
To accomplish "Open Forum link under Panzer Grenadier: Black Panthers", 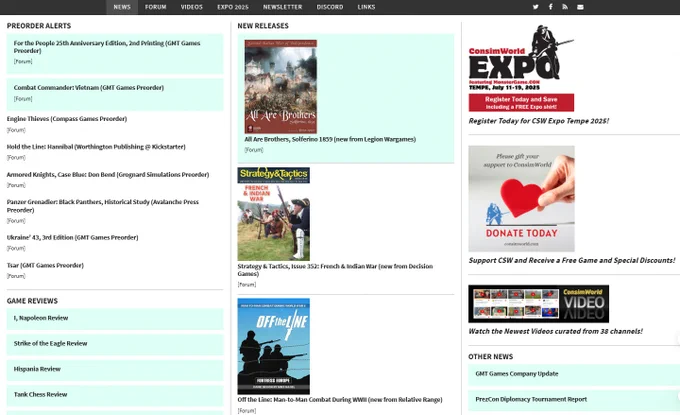I will tap(16, 221).
